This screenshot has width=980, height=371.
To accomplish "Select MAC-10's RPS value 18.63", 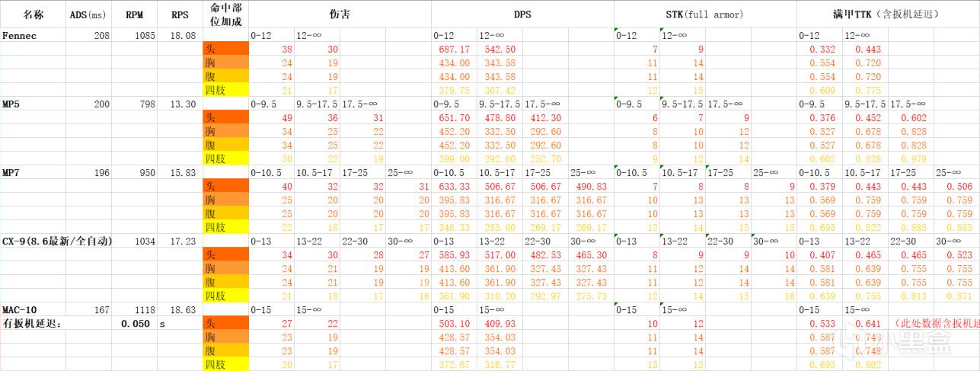I will tap(184, 309).
